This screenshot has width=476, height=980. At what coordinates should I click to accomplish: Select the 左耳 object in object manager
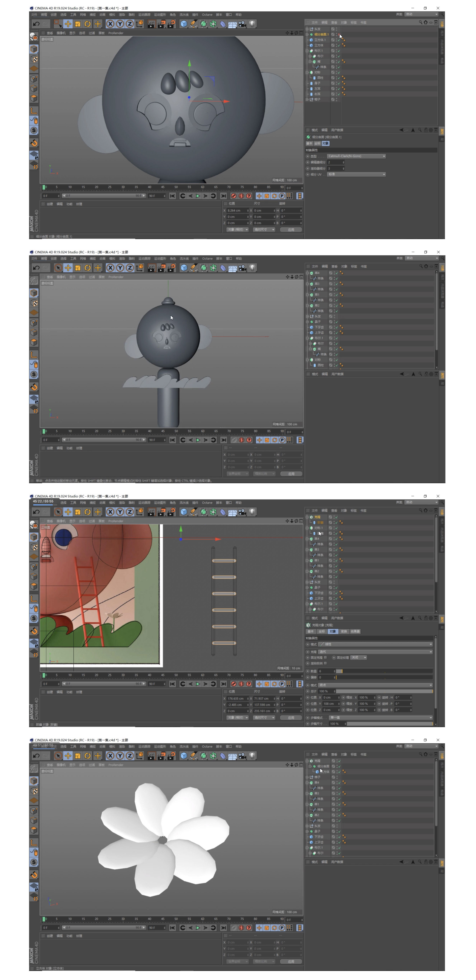(x=317, y=89)
